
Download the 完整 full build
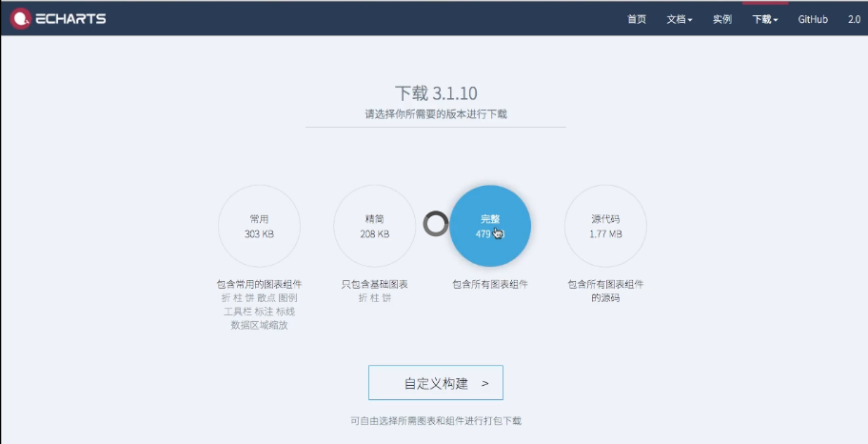point(490,226)
